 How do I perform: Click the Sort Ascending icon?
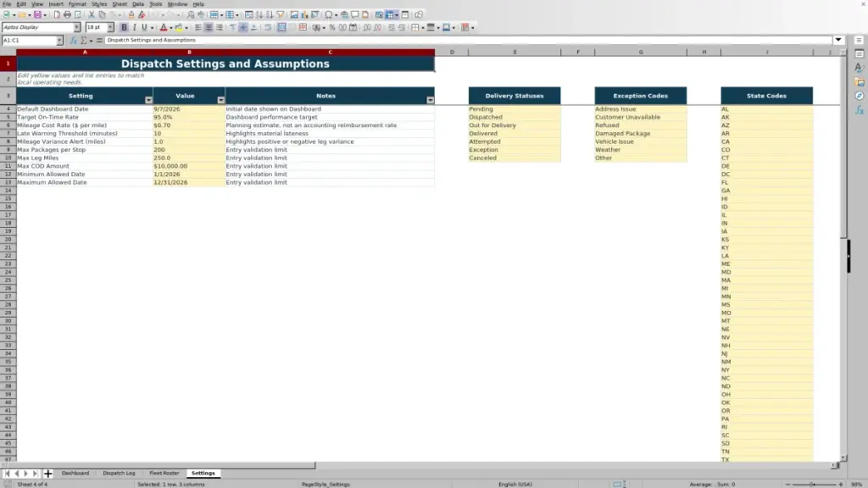[259, 14]
